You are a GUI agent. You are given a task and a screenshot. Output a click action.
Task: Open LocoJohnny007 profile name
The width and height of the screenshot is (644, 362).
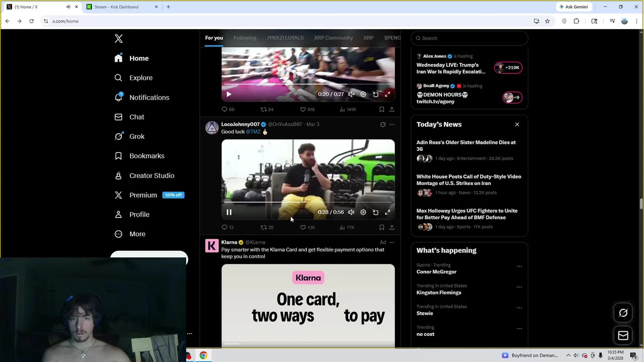240,124
